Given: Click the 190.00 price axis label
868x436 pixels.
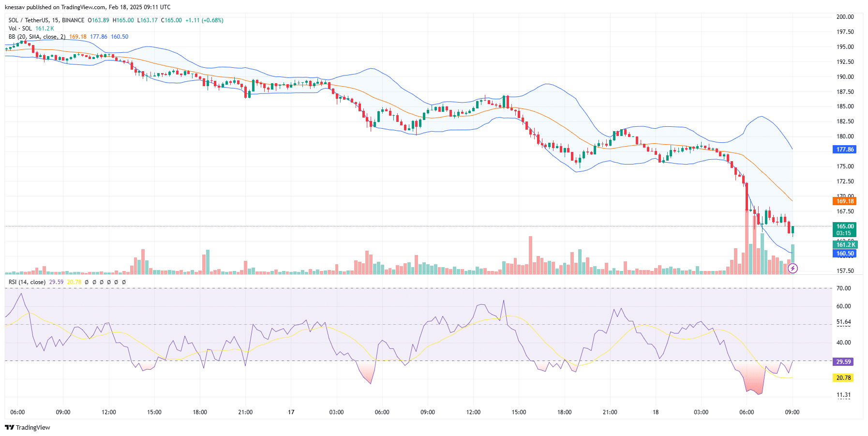Looking at the screenshot, I should (x=845, y=77).
